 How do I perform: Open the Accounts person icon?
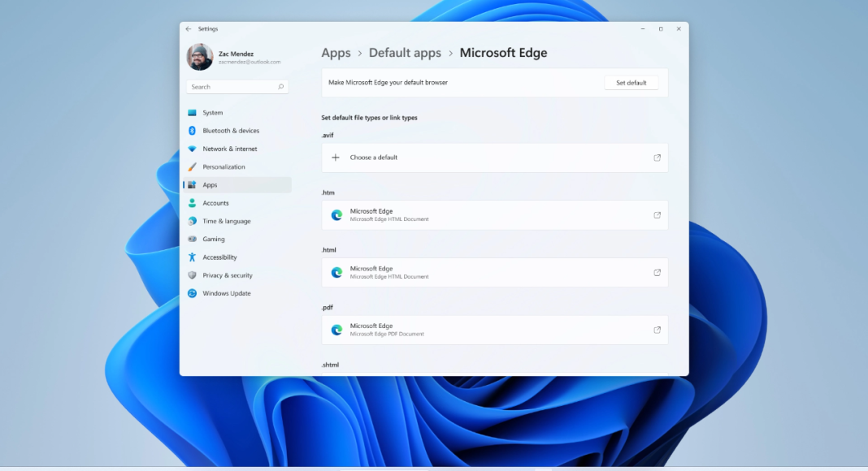[192, 203]
